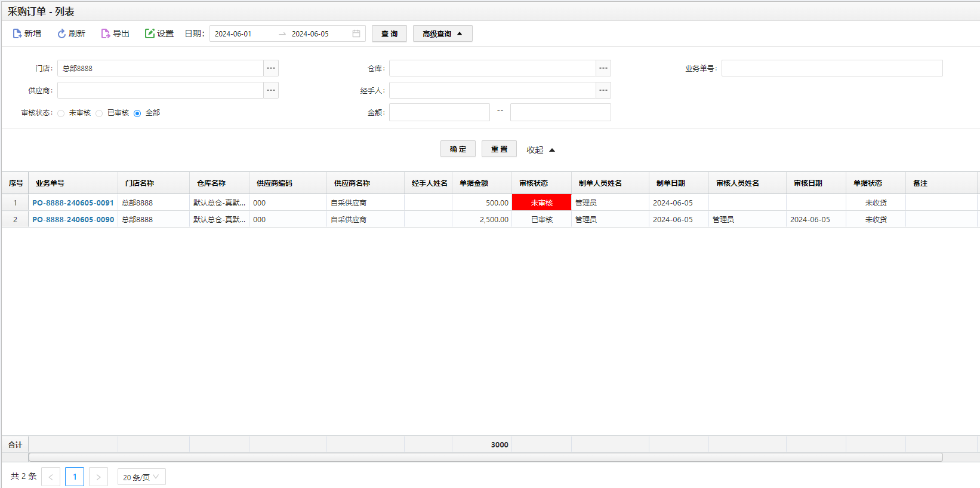The height and width of the screenshot is (488, 980).
Task: Click the 2,500.00 amount cell
Action: [482, 219]
